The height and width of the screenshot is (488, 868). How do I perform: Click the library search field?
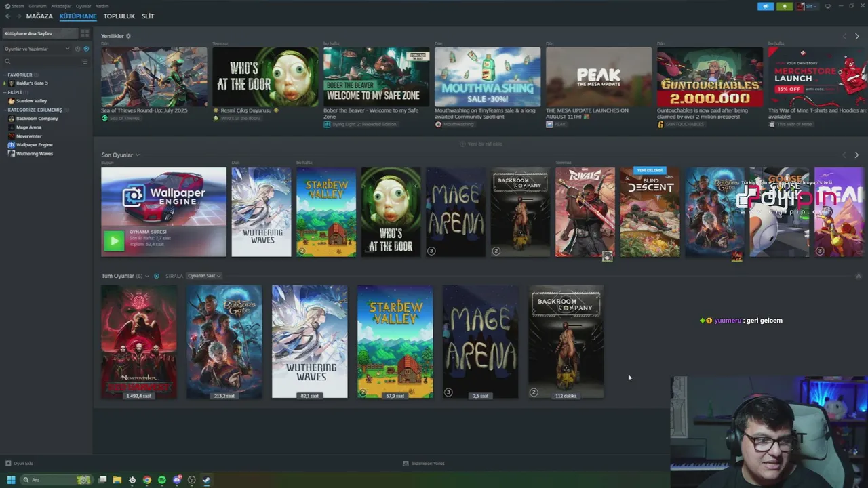pos(41,62)
